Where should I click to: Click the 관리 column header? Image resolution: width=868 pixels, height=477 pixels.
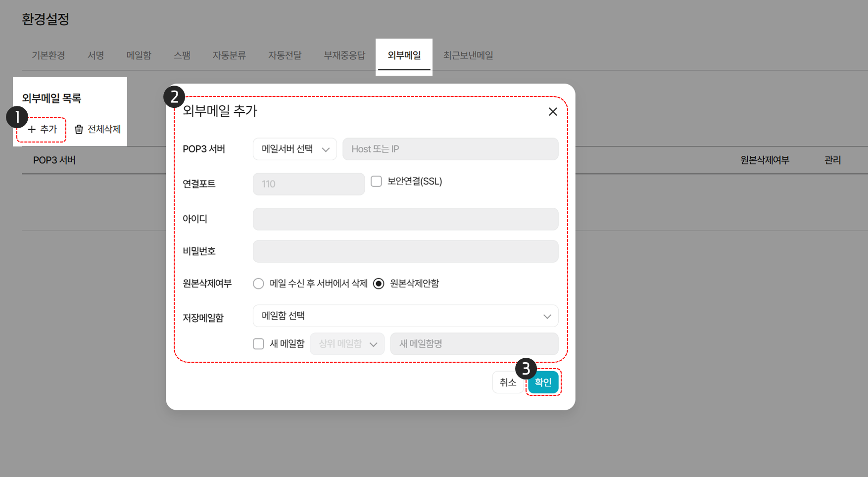click(833, 160)
